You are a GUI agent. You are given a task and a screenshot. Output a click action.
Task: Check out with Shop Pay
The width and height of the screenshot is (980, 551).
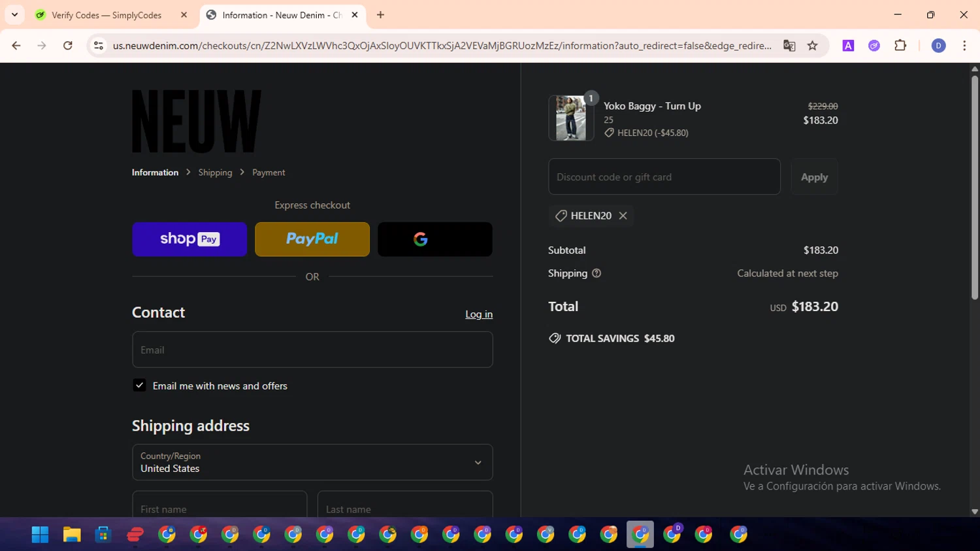[x=189, y=239]
